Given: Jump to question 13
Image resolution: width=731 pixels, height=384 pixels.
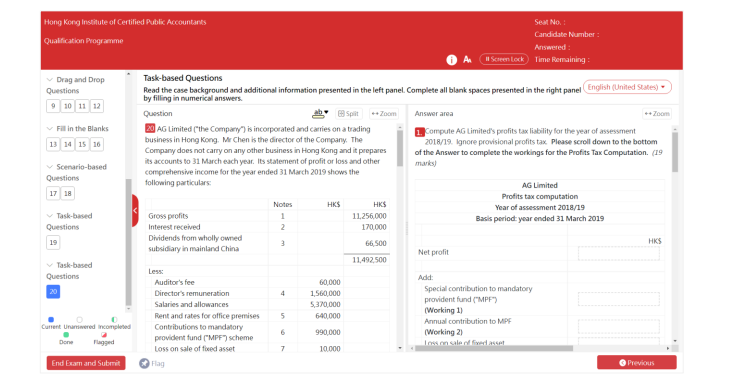Looking at the screenshot, I should (x=53, y=144).
